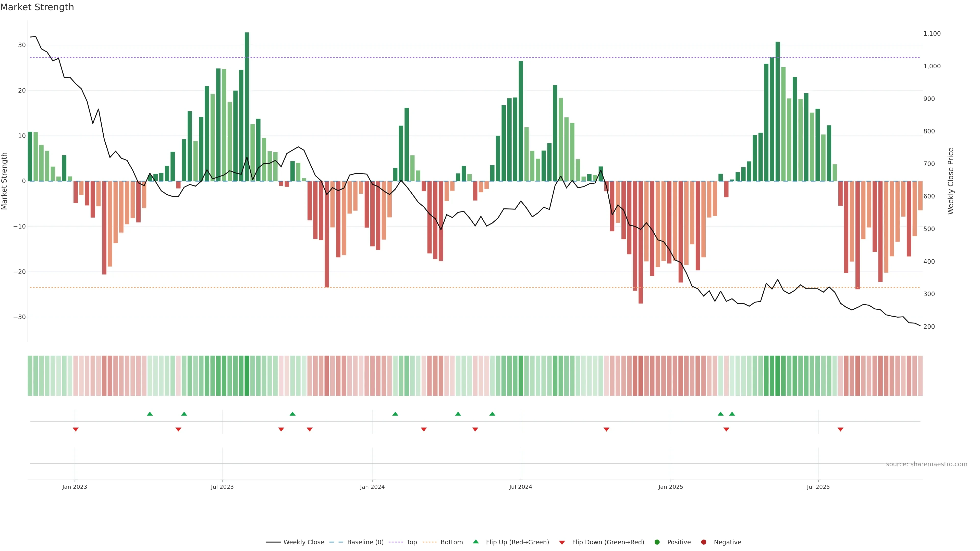This screenshot has height=551, width=980.
Task: Click darkest green cell in heatmap strip
Action: (247, 375)
